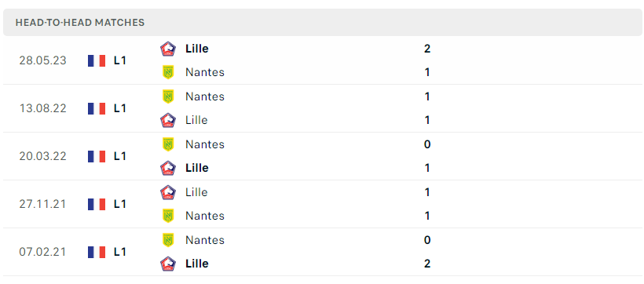Click French flag icon for 07.02.21 match
644x284 pixels.
tap(97, 252)
